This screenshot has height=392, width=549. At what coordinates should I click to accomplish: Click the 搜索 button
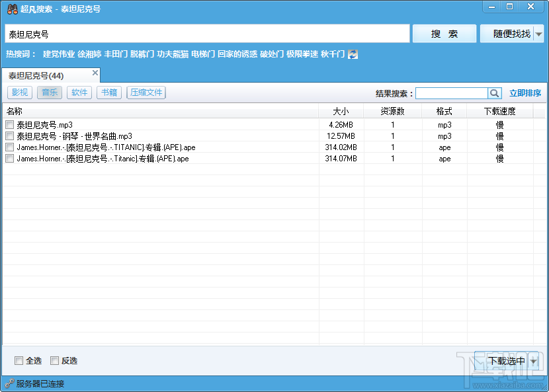[x=444, y=34]
